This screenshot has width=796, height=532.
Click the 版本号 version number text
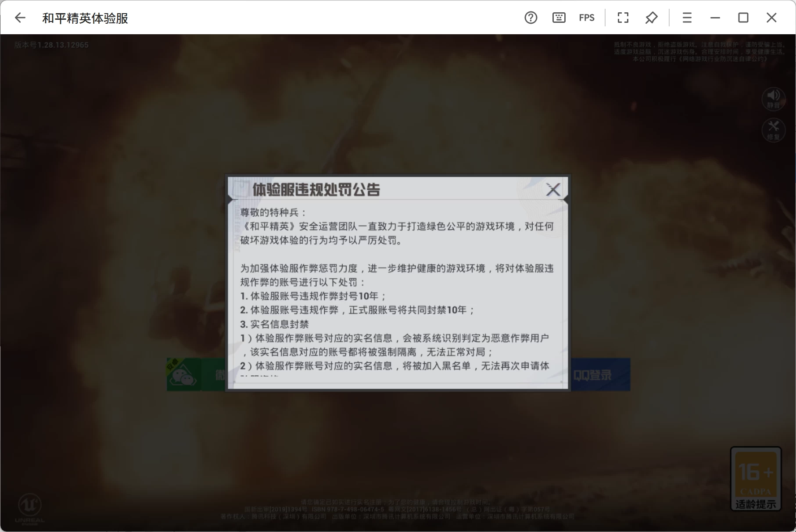click(51, 45)
